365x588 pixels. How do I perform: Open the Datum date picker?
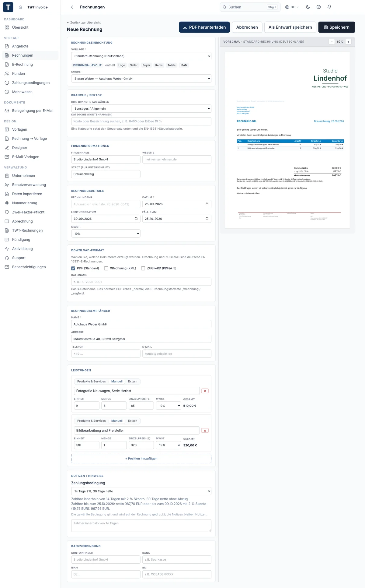click(x=207, y=204)
